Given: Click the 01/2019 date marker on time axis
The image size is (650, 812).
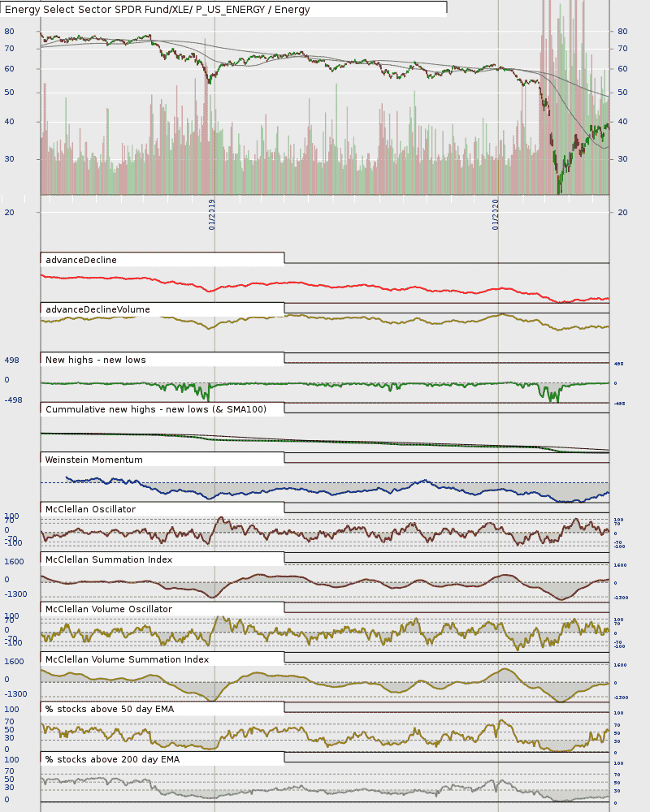Looking at the screenshot, I should 211,214.
